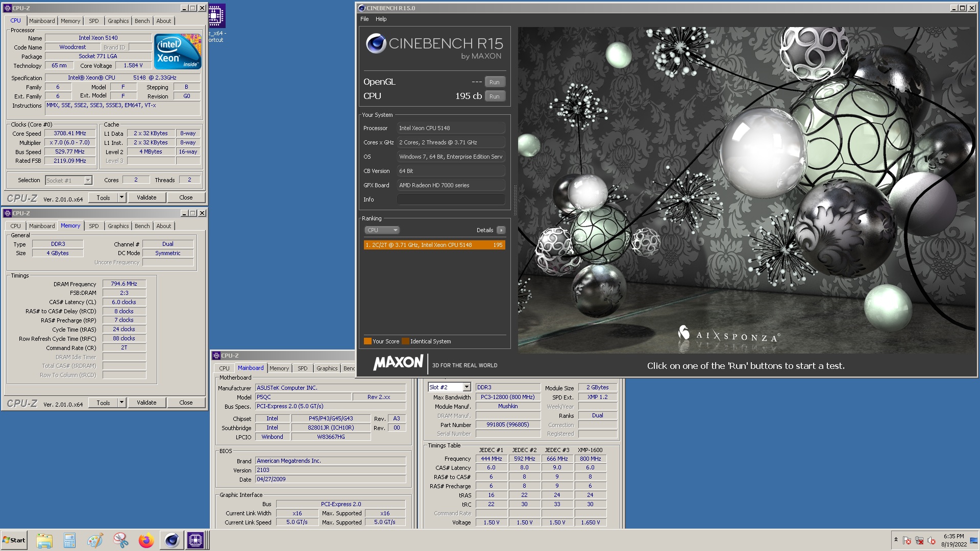Open the Bench tab in top CPU-Z window

[142, 21]
